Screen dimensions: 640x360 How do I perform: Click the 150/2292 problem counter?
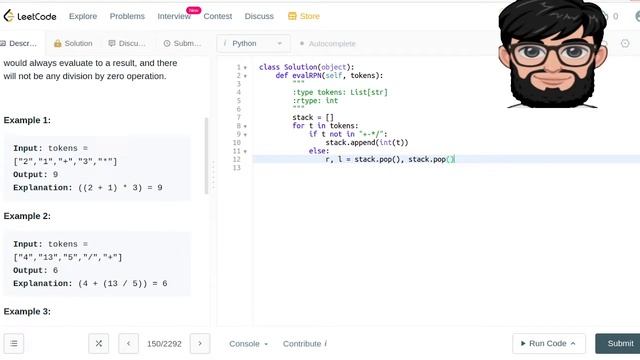coord(164,344)
